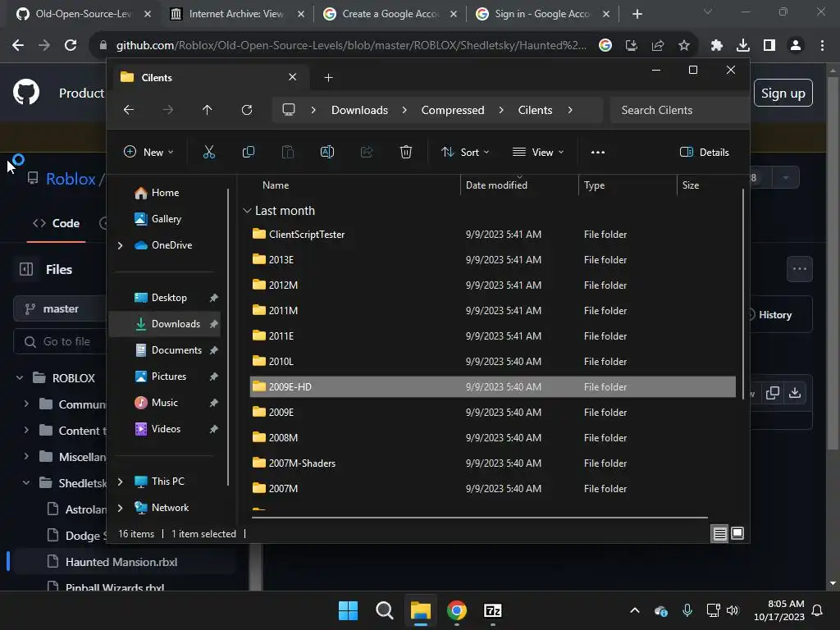840x630 pixels.
Task: Select the ClientScriptTester folder
Action: [x=492, y=234]
